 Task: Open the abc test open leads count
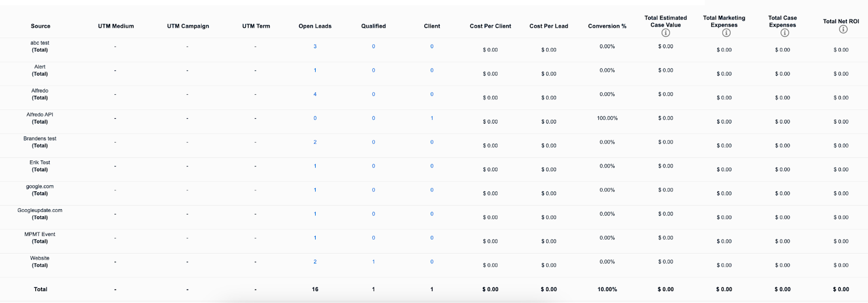[x=315, y=47]
